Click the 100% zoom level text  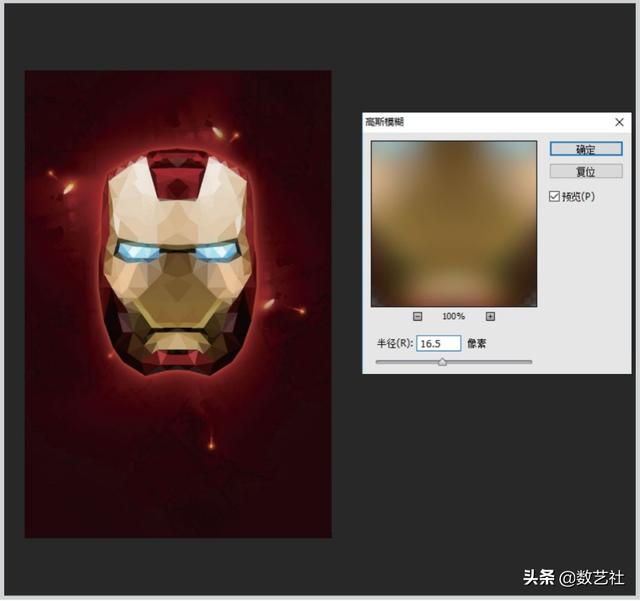453,316
